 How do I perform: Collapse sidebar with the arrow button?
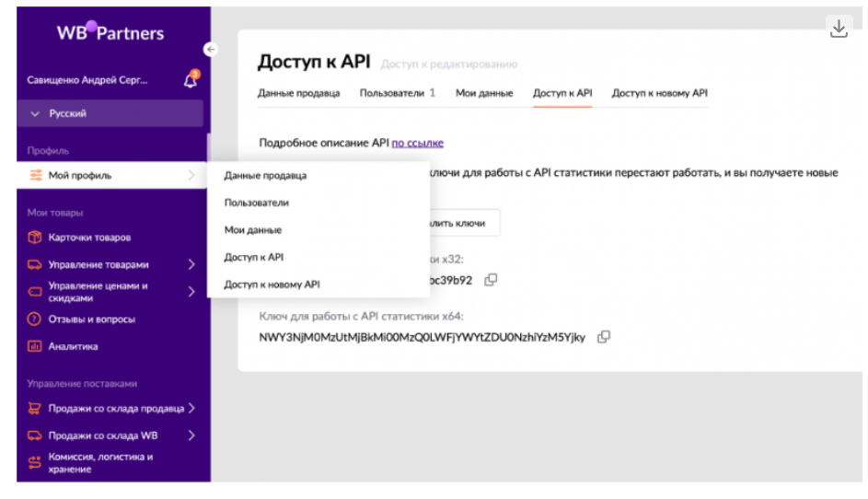(x=211, y=49)
